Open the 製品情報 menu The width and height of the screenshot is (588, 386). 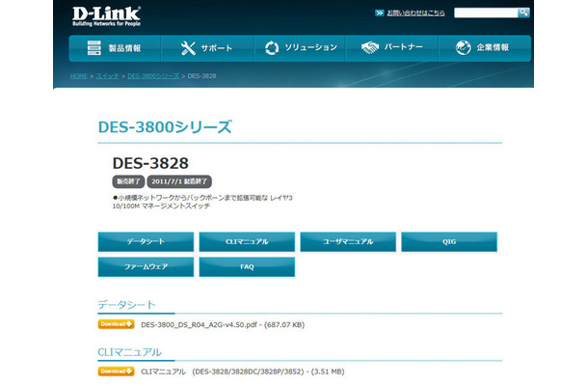pyautogui.click(x=115, y=48)
